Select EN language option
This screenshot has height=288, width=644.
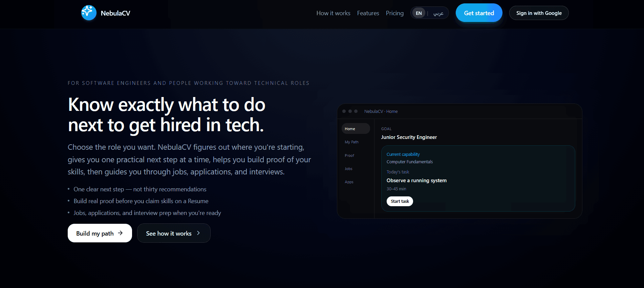click(419, 13)
